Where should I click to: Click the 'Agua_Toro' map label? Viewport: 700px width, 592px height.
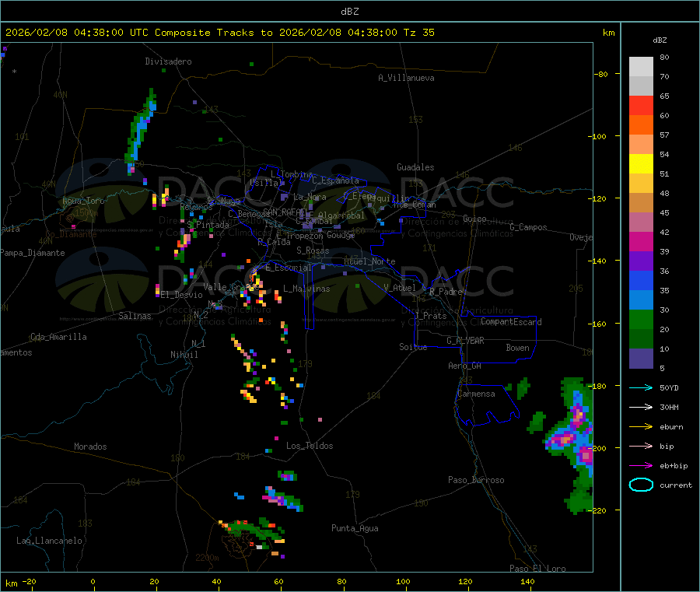coord(83,201)
